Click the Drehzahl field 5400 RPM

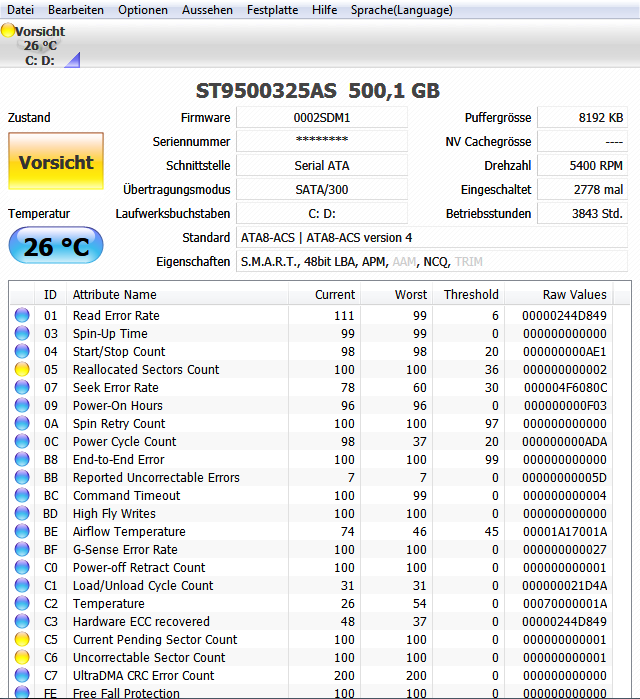583,165
